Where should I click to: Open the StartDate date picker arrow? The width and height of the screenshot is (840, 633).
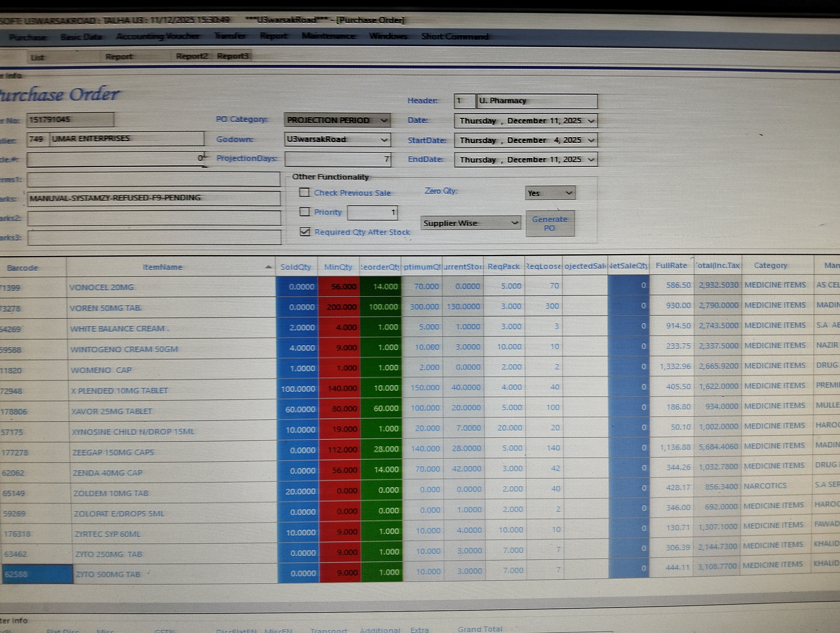591,140
